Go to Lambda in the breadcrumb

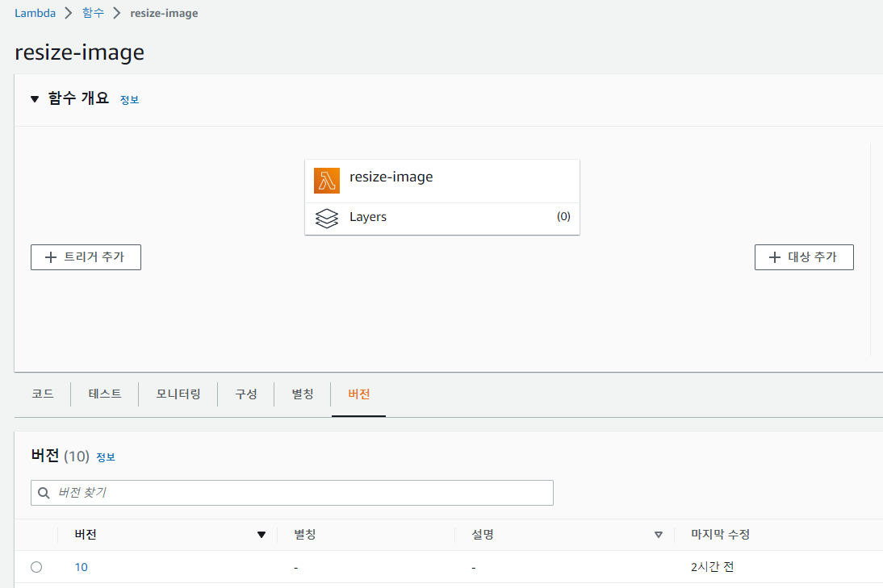(35, 13)
